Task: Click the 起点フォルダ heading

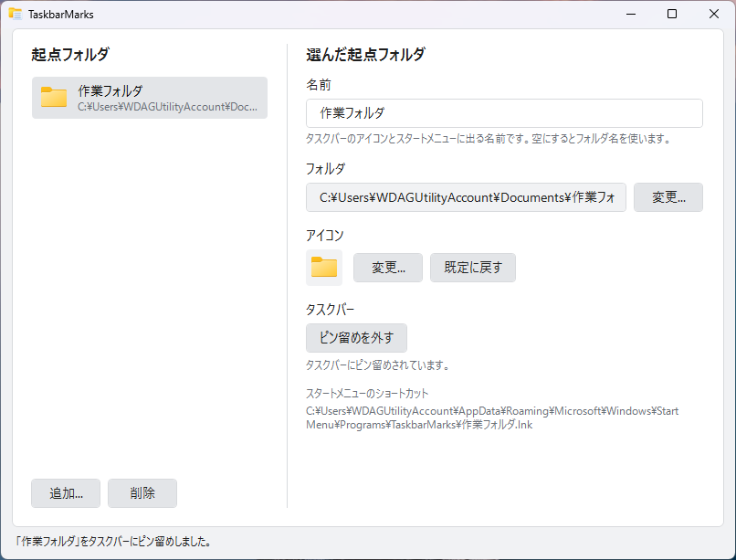Action: coord(70,55)
